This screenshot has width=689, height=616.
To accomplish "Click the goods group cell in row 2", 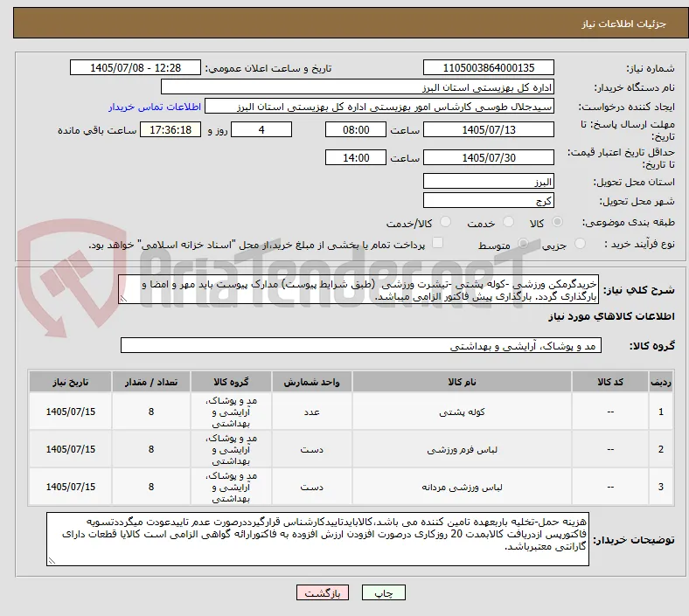I will pyautogui.click(x=231, y=450).
